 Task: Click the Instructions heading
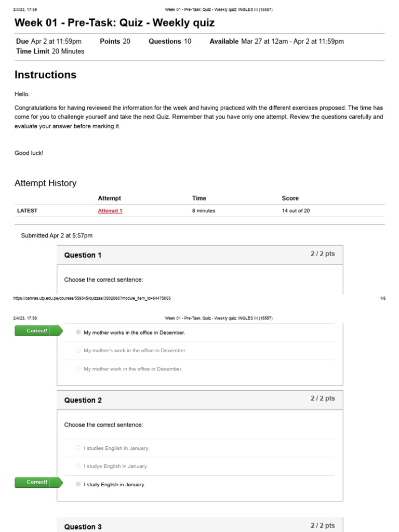46,75
